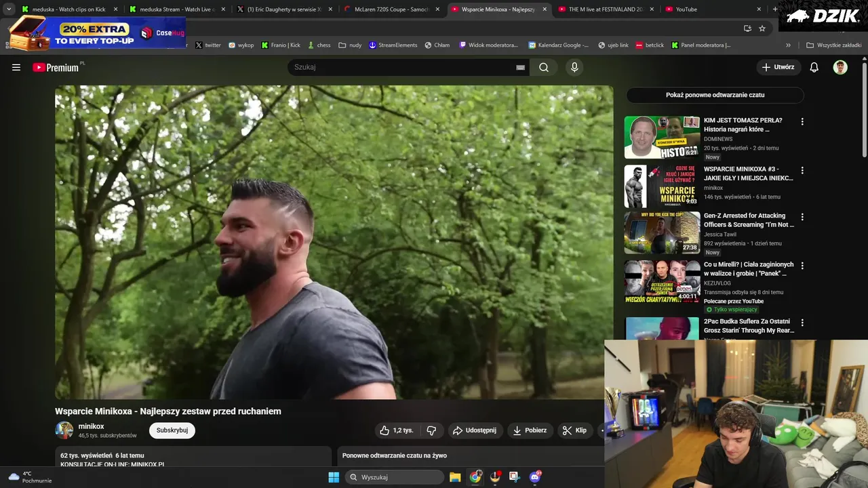Switch to THE M live at FESTIVALAND tab
Screen dimensions: 868x488
[606, 9]
